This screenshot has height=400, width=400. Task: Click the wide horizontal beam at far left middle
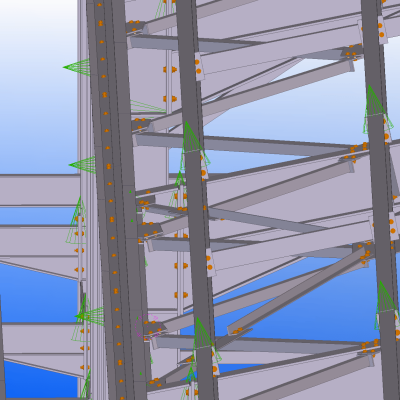coord(40,190)
